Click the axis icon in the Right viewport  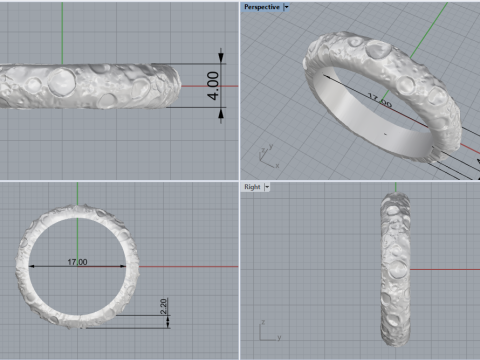270,331
